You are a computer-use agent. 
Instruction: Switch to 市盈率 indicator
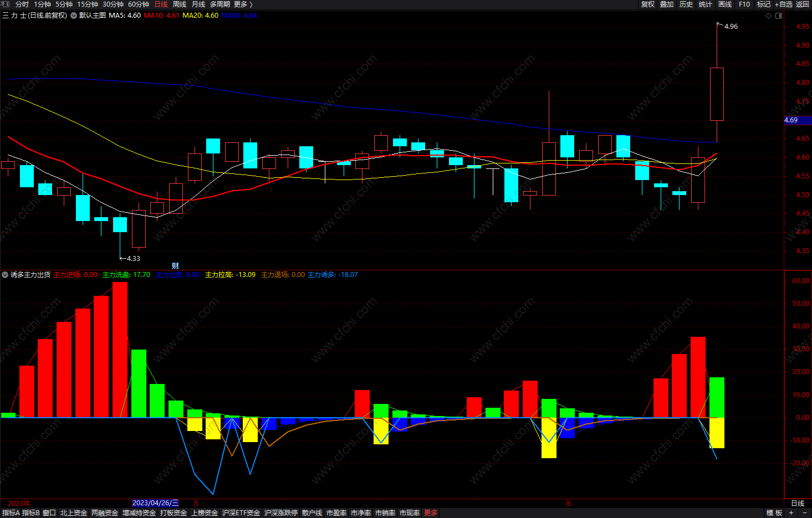[336, 513]
